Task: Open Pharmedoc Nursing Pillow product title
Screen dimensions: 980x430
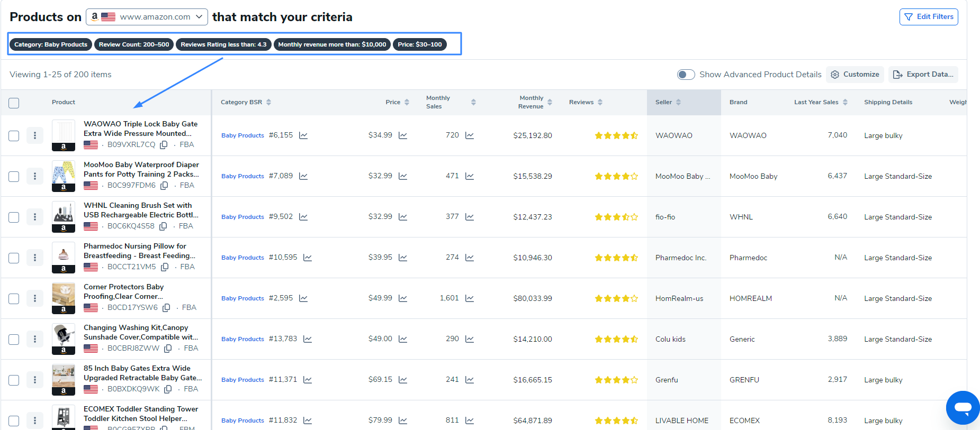Action: point(139,251)
